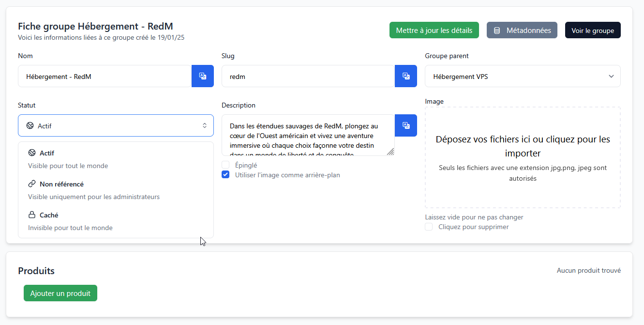
Task: Click the translate icon beside the Slug field
Action: coord(406,76)
